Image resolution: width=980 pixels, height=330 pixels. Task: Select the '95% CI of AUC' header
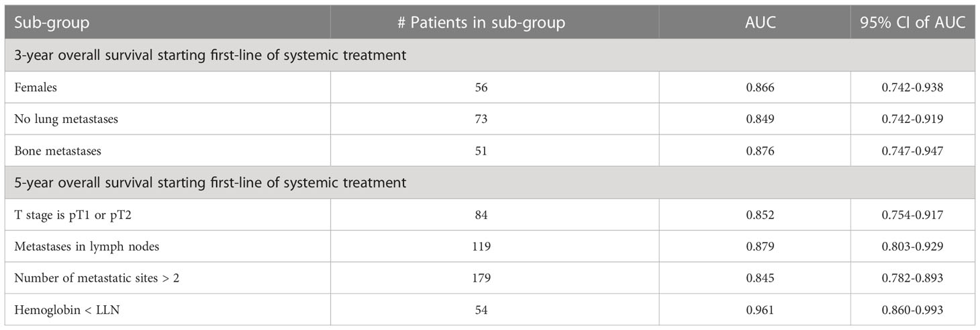point(912,22)
